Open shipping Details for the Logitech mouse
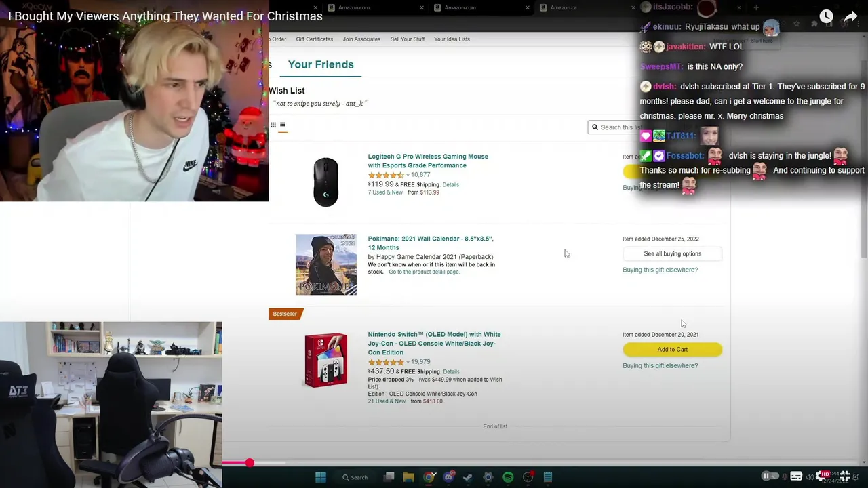868x488 pixels. tap(450, 185)
